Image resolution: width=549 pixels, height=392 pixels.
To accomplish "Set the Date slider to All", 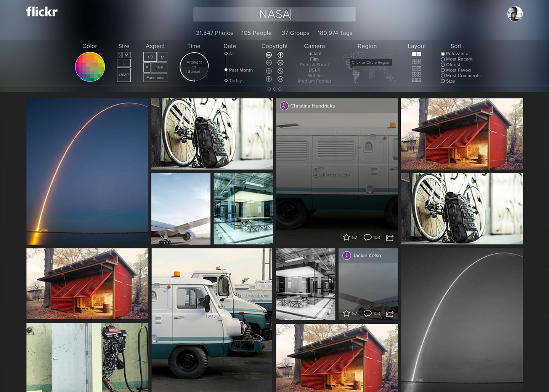I will 230,54.
